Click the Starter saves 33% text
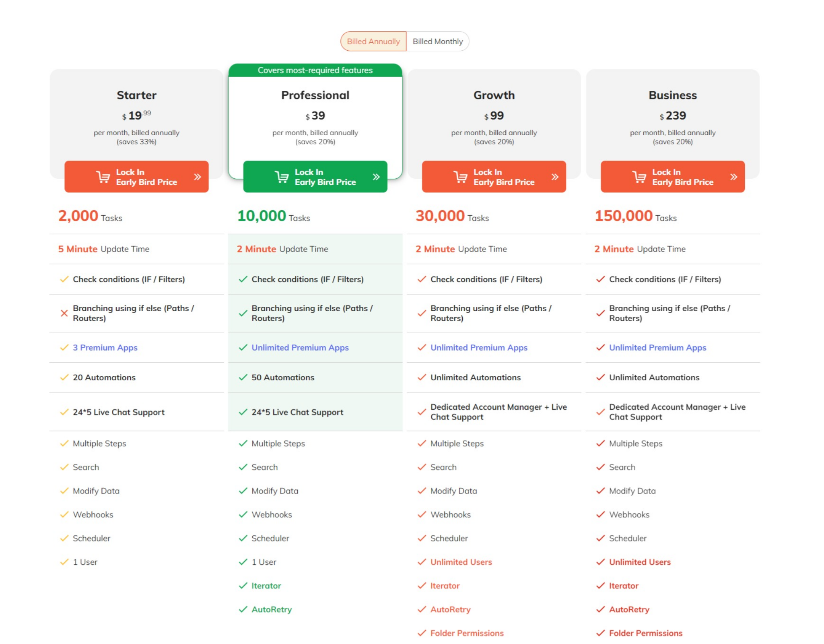Image resolution: width=824 pixels, height=644 pixels. (136, 142)
